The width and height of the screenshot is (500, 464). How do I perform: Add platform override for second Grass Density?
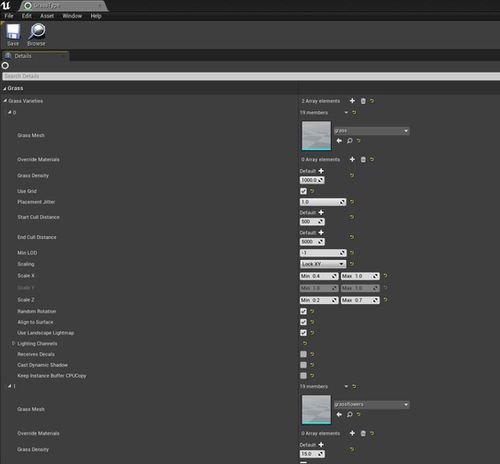321,444
